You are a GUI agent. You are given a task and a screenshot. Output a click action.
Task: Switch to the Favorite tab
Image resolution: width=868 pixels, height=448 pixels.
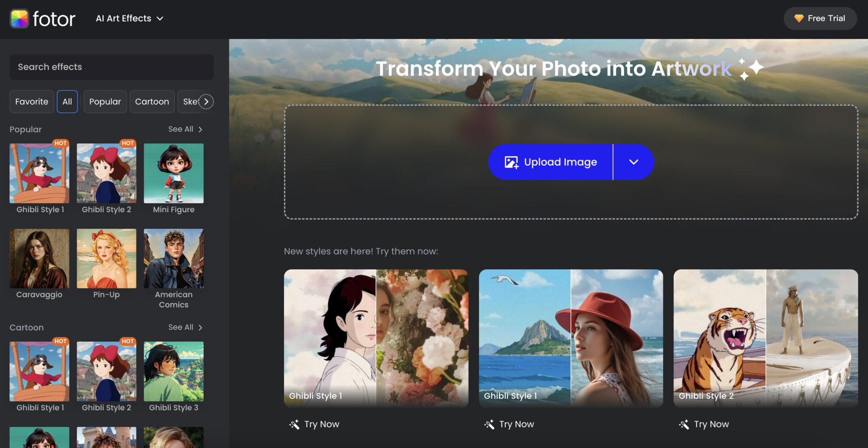[32, 101]
